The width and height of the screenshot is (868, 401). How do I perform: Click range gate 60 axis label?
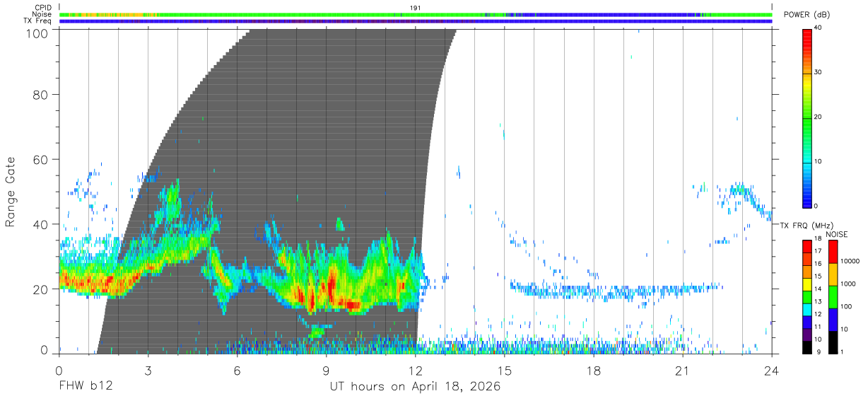[40, 160]
